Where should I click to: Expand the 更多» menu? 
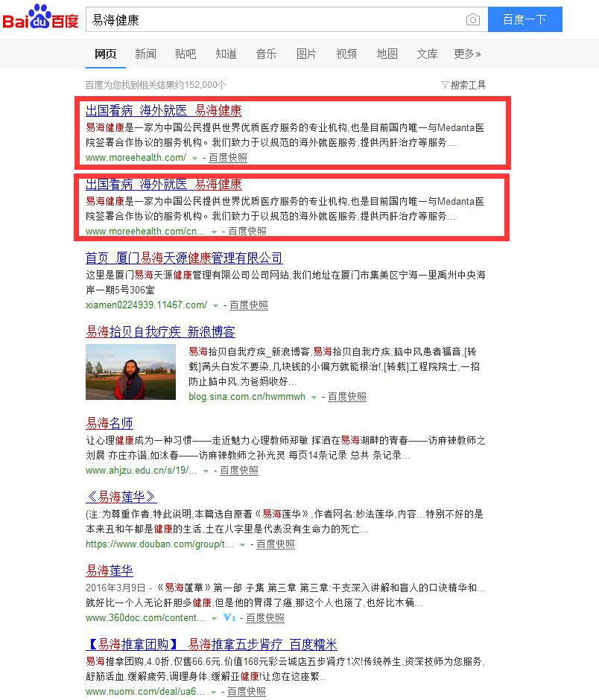pyautogui.click(x=467, y=54)
